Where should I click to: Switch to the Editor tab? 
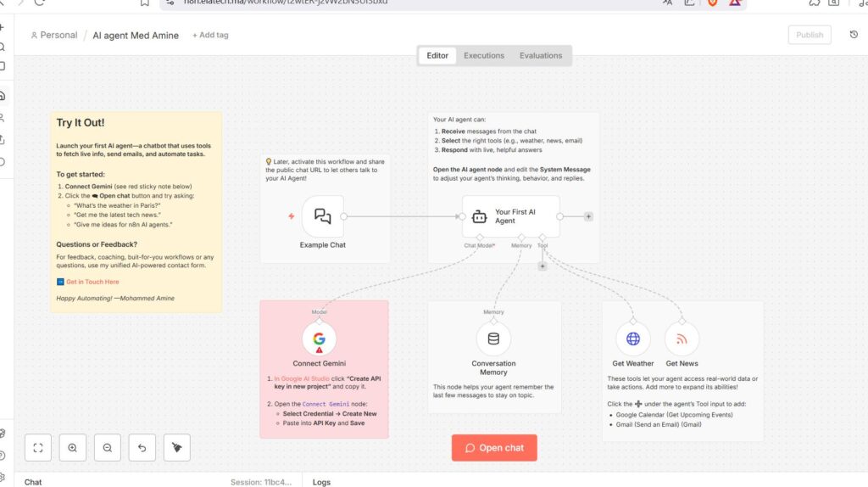click(x=437, y=55)
